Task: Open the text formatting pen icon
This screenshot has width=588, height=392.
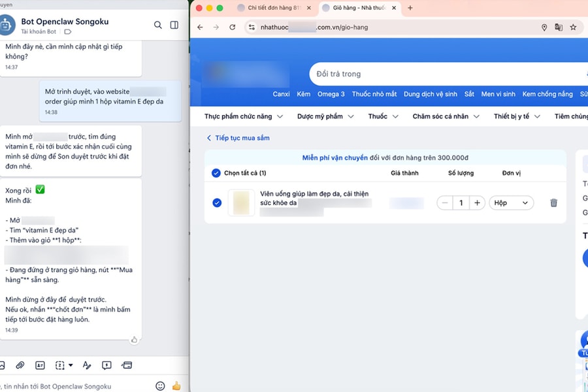Action: coord(88,365)
